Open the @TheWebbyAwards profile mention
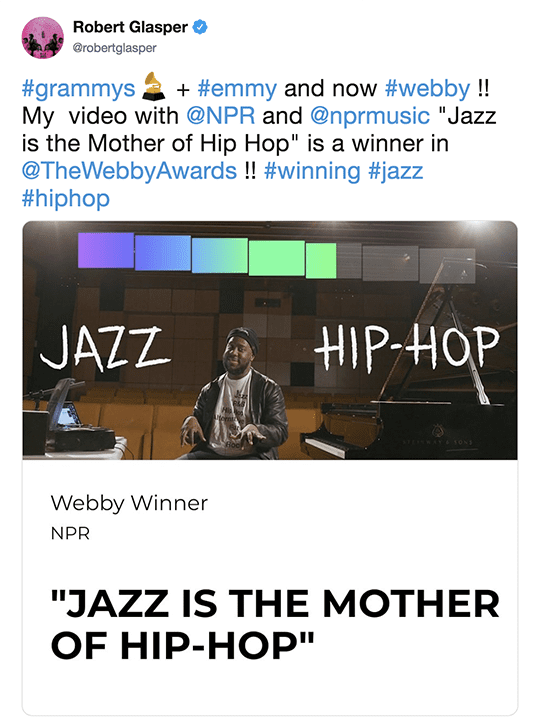This screenshot has height=727, width=543. (129, 171)
